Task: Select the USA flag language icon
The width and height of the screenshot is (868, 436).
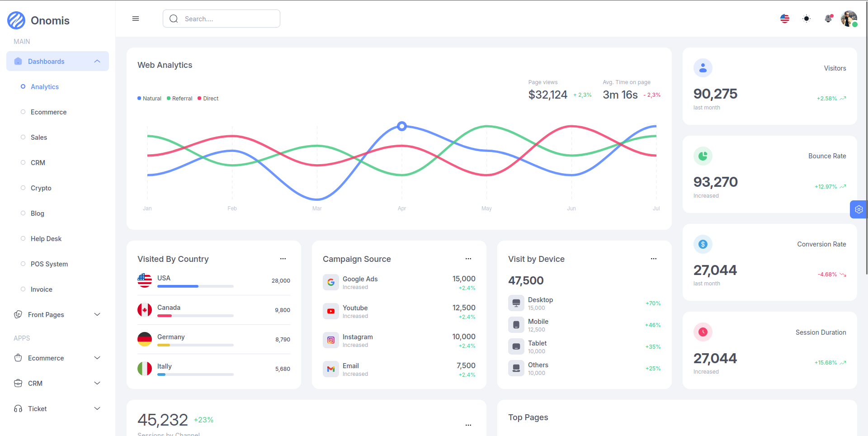Action: pos(784,19)
